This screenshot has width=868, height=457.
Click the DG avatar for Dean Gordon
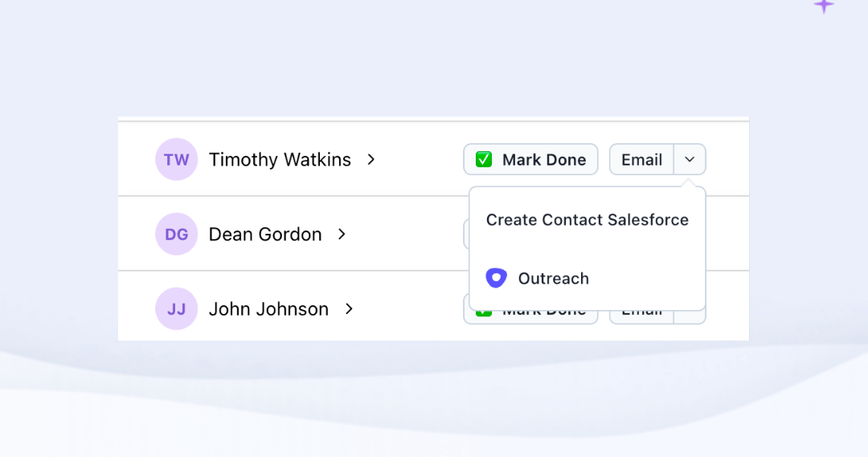[176, 234]
